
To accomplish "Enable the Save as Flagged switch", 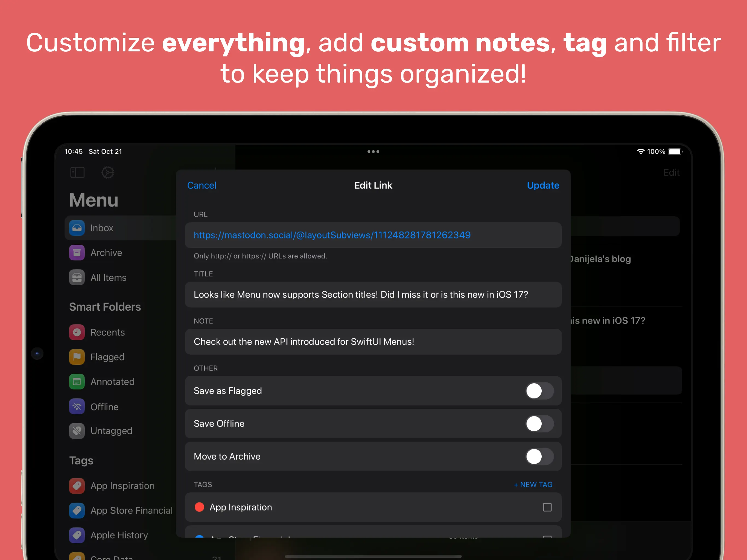I will [539, 391].
